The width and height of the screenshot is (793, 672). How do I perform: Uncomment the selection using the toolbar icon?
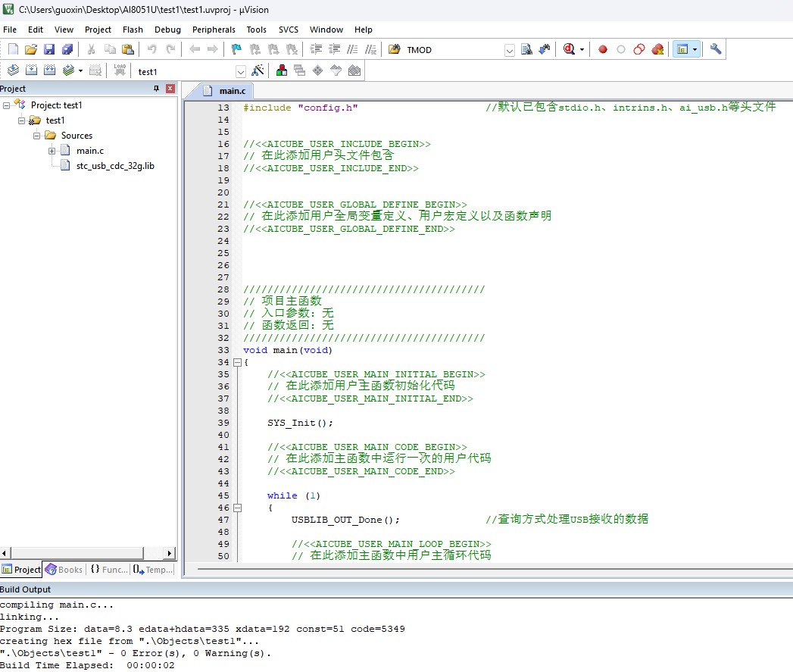point(370,49)
